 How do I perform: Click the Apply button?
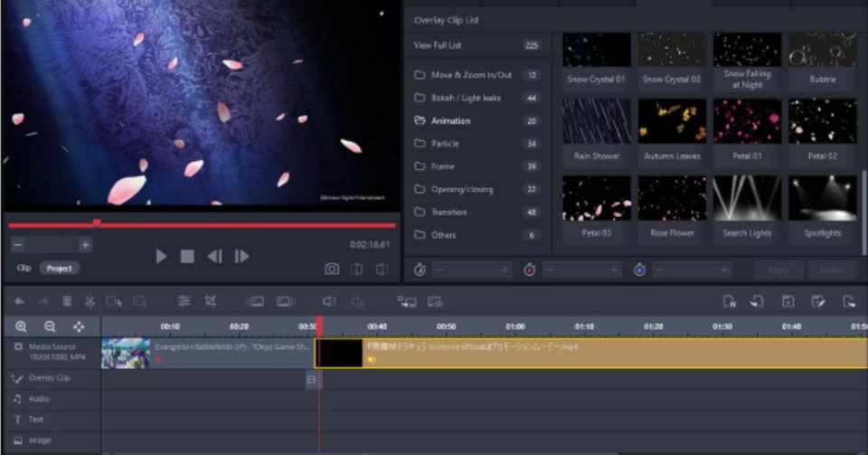[x=778, y=270]
